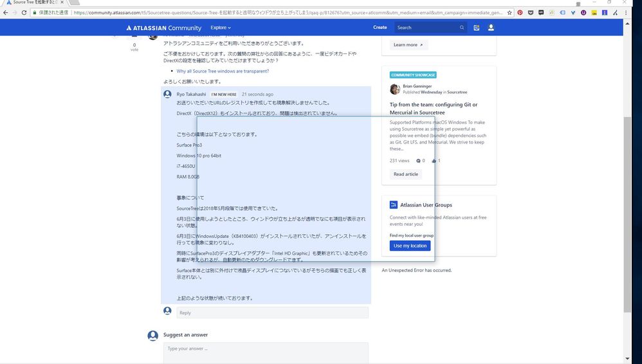Open the Chrome three-dot menu
Viewport: 642px width, 364px height.
[x=626, y=13]
